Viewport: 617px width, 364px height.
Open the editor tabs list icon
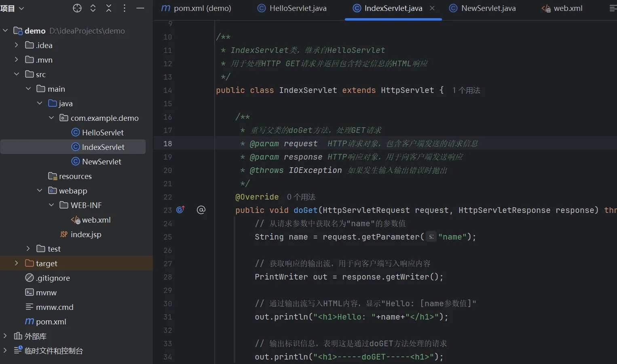tap(613, 8)
